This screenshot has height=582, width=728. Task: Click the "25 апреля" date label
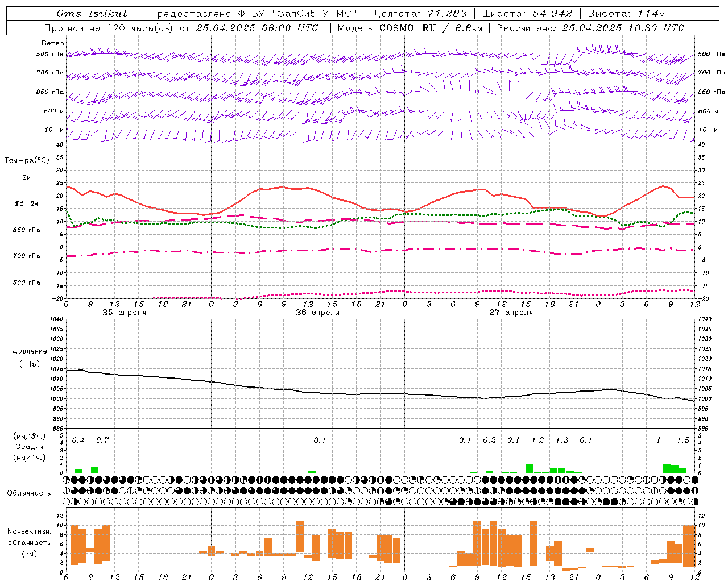[x=124, y=313]
